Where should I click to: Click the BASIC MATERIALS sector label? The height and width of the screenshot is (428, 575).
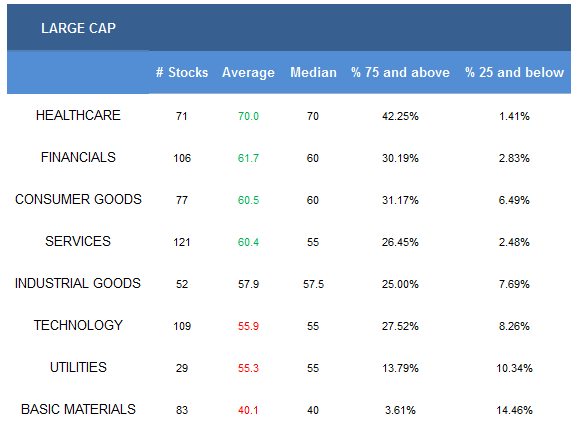78,409
